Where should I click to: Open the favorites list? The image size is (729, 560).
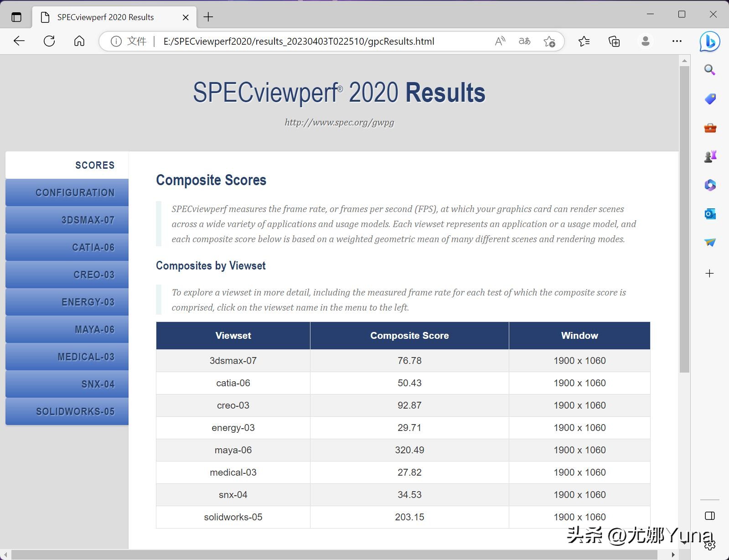coord(584,41)
